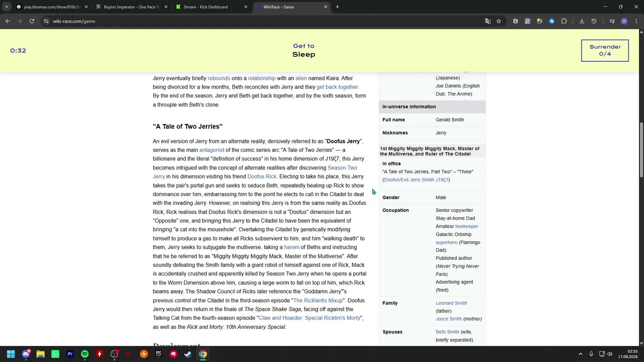Open the Windows Start menu
644x362 pixels.
pos(11,354)
